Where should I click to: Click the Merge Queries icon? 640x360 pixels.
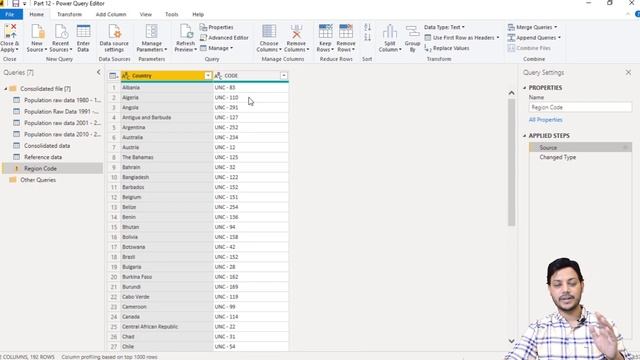tap(511, 27)
